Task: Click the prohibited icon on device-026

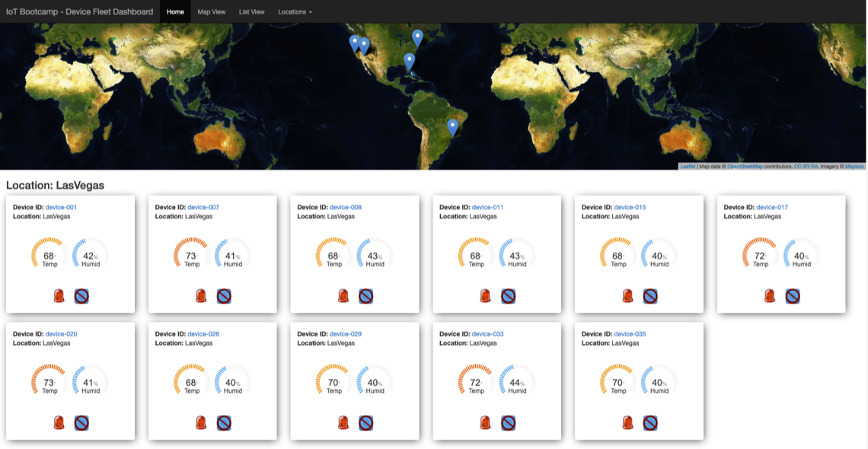Action: 224,423
